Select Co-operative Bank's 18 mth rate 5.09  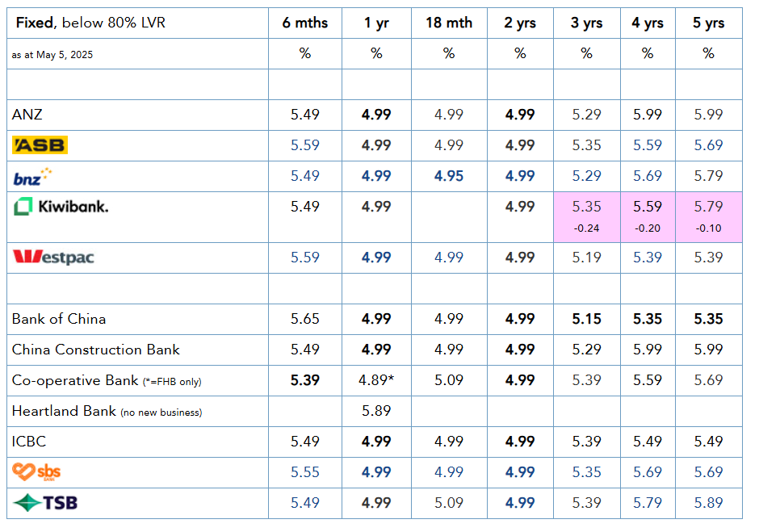pos(449,380)
